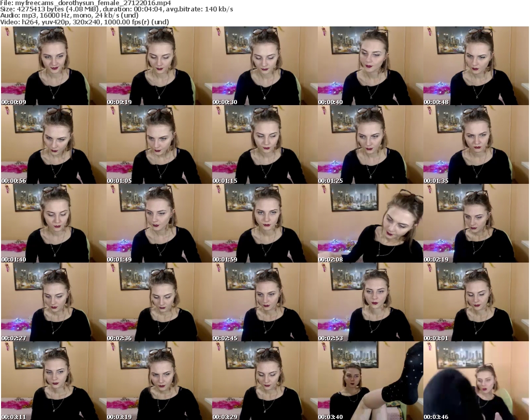Open the thumbnail frame at 00:00:09
The width and height of the screenshot is (530, 420).
point(54,66)
